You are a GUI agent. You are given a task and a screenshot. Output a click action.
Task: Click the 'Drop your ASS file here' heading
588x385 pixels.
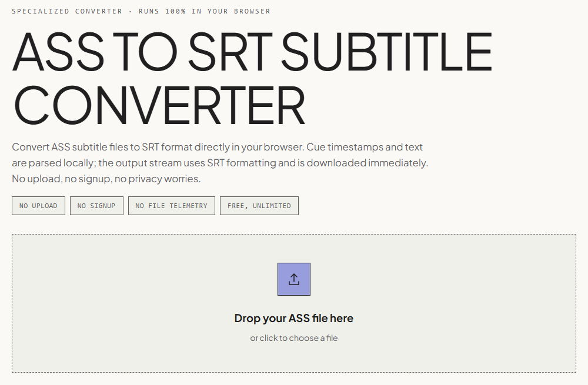pos(293,318)
